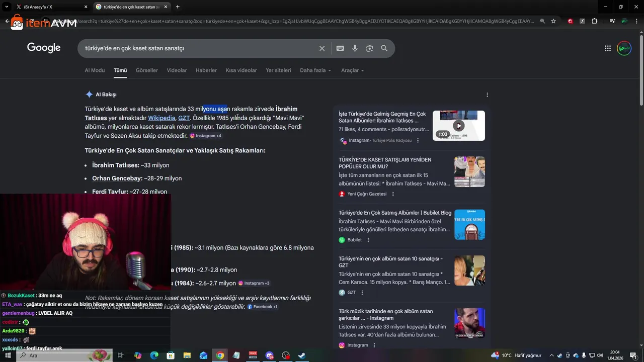Image resolution: width=644 pixels, height=362 pixels.
Task: Open more options for Bubilet result
Action: pos(368,240)
